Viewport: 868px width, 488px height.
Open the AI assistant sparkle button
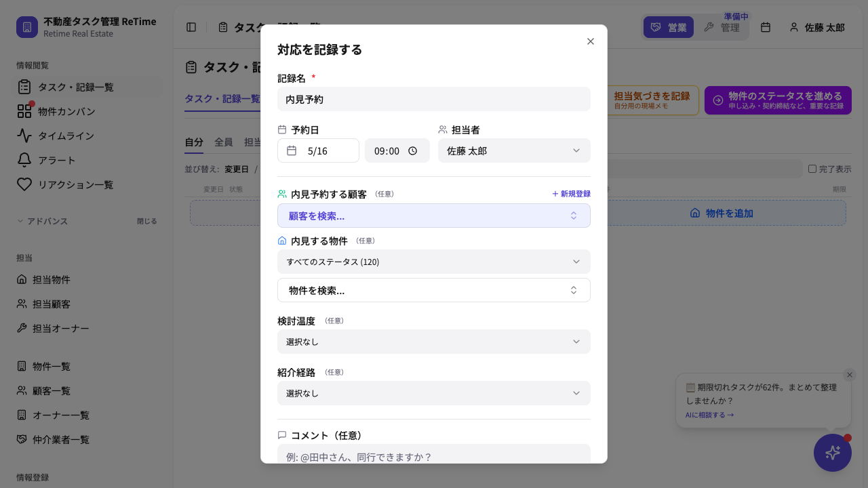[x=833, y=453]
